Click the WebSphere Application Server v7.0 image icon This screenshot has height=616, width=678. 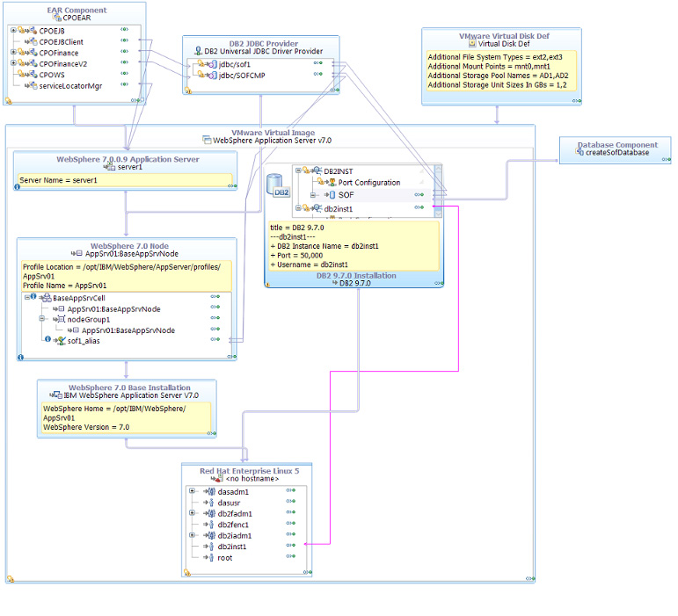click(208, 140)
